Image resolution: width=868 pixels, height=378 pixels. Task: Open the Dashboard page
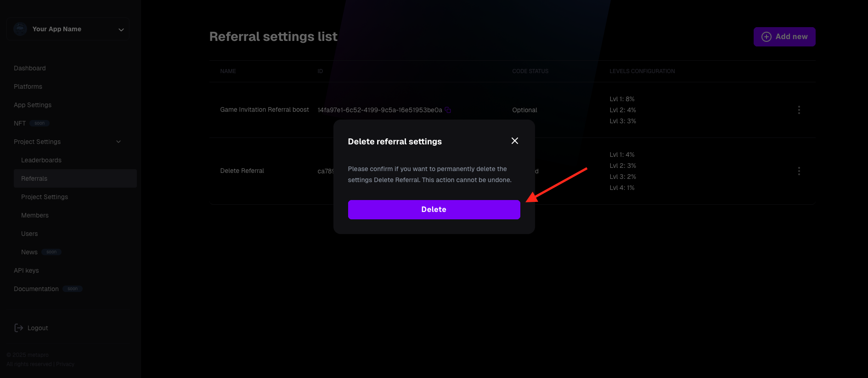point(30,68)
